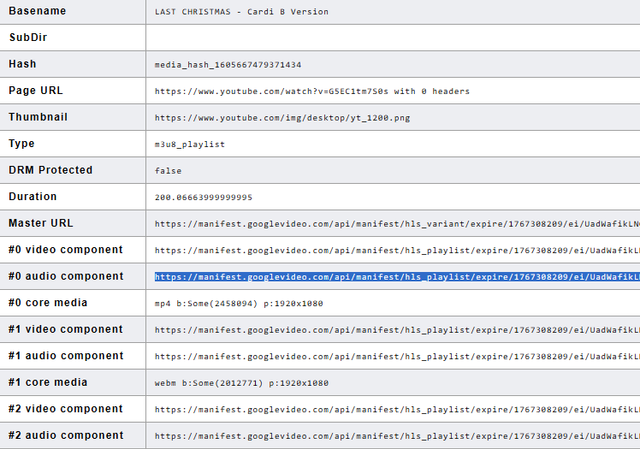Select the Basename value 'LAST CHRISTMAS - Cardi B Version'
Image resolution: width=640 pixels, height=449 pixels.
pos(242,12)
